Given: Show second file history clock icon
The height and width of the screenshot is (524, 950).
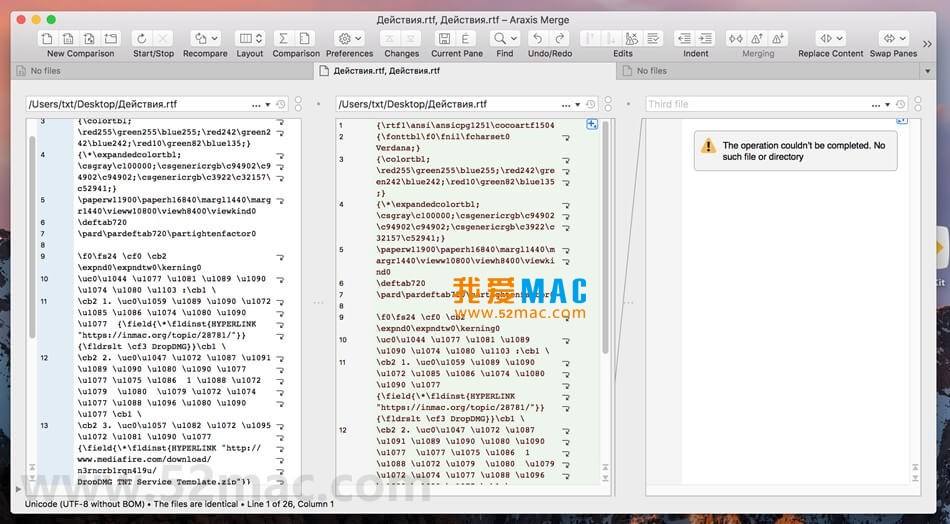Looking at the screenshot, I should (591, 104).
